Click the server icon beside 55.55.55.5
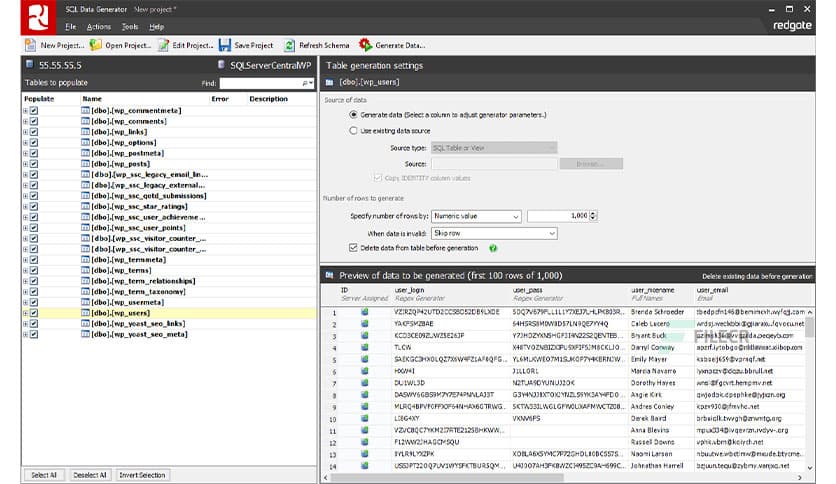Screen dimensions: 836x484 [x=30, y=64]
